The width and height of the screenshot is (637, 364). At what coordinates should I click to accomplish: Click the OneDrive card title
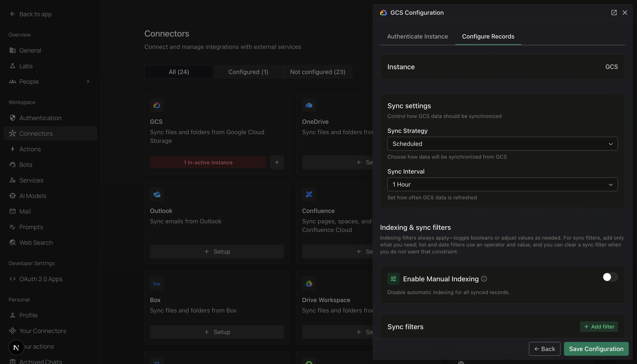tap(315, 121)
